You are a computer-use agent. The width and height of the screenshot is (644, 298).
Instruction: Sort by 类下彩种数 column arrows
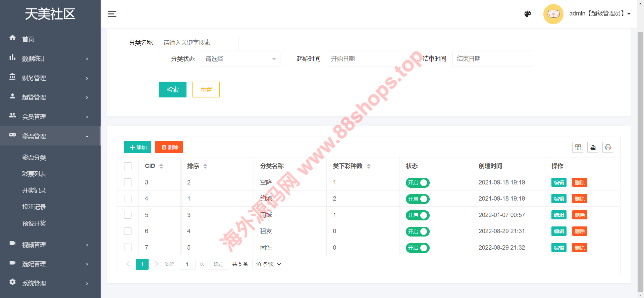(x=369, y=166)
